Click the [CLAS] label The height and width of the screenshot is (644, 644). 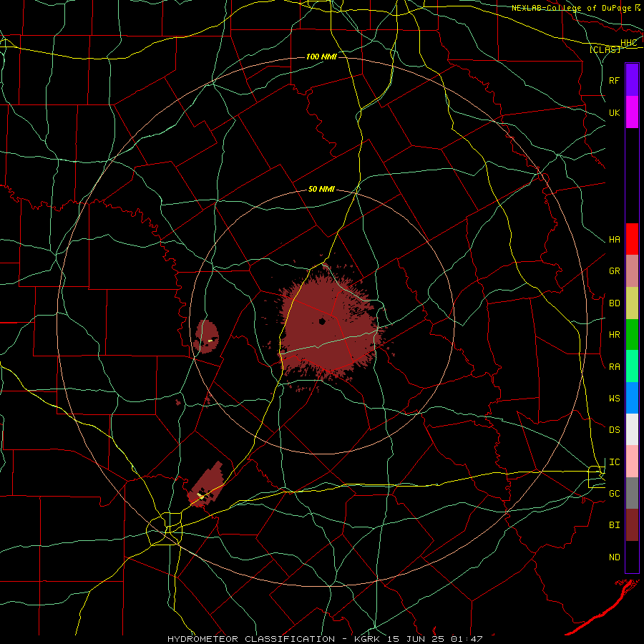click(605, 50)
